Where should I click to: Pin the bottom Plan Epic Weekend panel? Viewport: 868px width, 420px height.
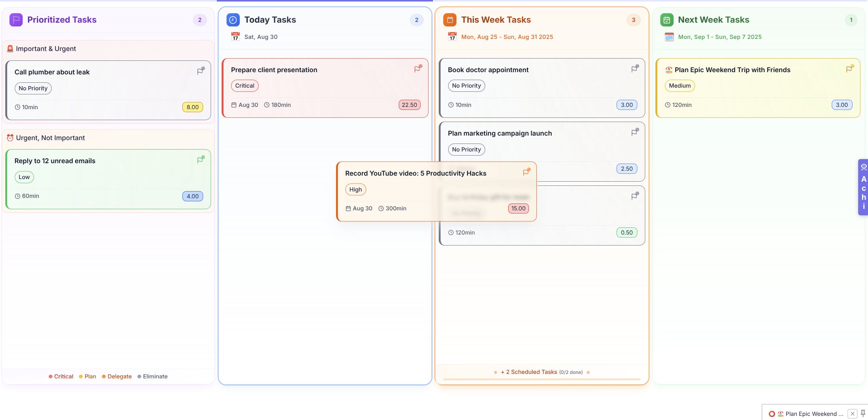[x=863, y=413]
